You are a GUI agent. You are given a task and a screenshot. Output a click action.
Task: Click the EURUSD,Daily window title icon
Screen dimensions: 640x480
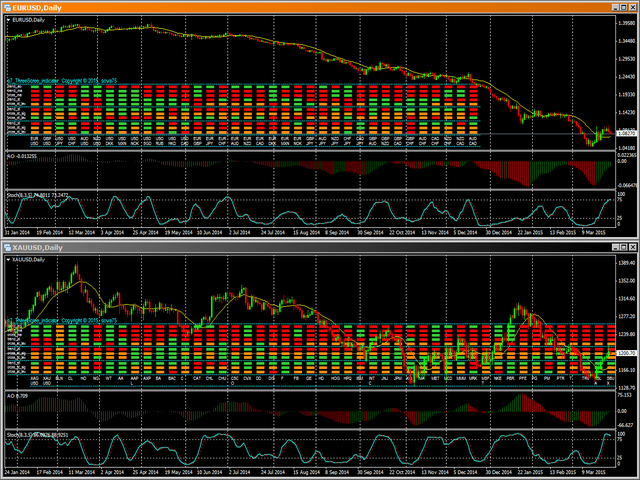click(x=6, y=6)
